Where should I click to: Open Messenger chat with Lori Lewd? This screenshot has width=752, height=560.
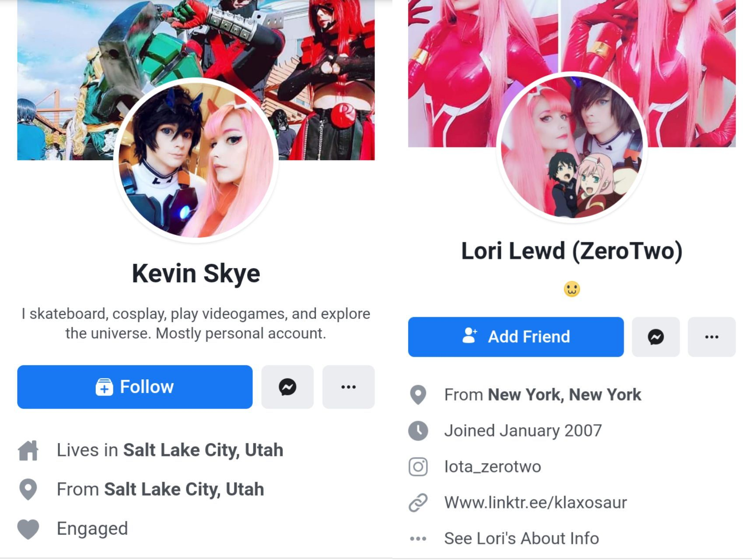(656, 337)
